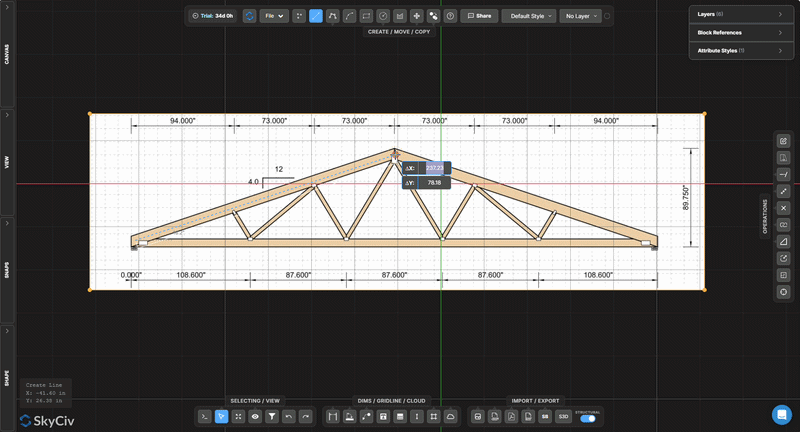The image size is (800, 432).
Task: Click the Trim operation icon
Action: click(784, 174)
